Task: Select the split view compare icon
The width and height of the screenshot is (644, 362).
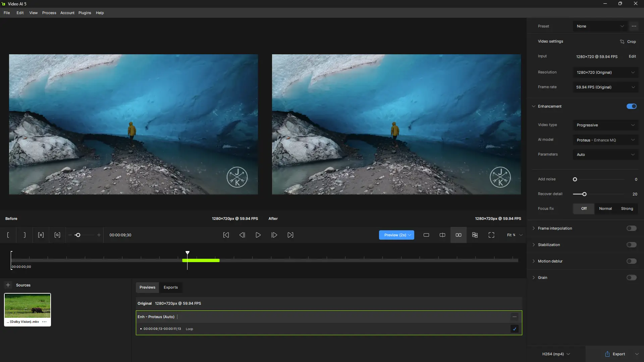Action: pos(442,235)
